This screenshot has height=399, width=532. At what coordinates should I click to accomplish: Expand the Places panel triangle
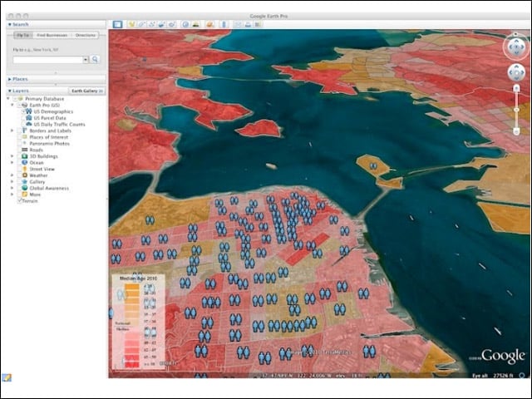(x=9, y=79)
